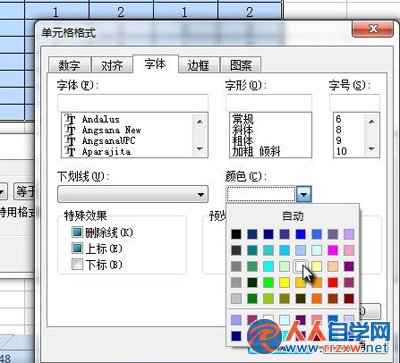Pick the bright yellow color swatch

point(284,283)
